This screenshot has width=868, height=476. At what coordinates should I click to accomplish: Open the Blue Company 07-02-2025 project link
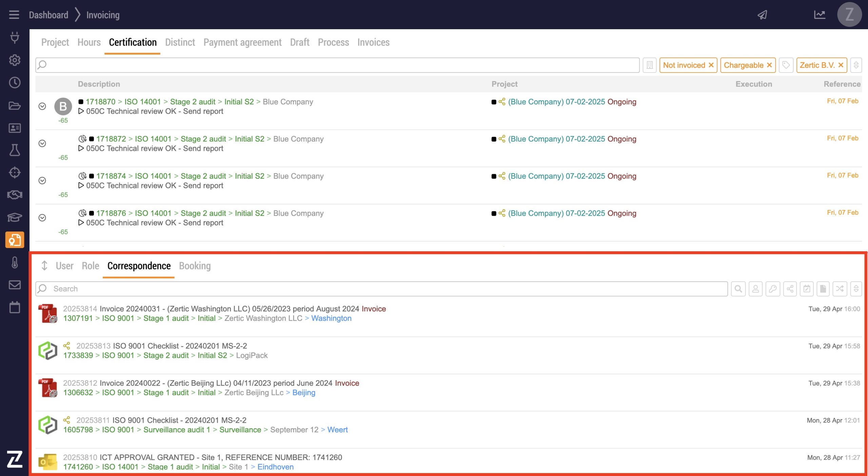(556, 102)
